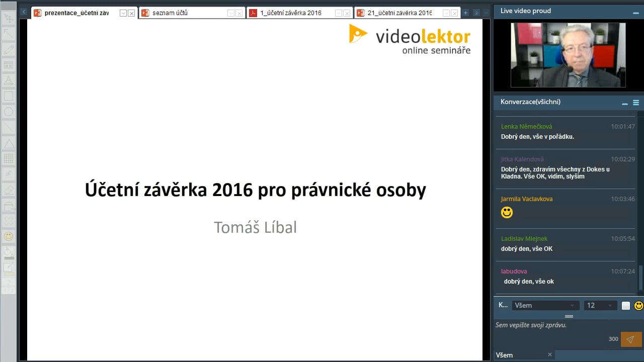Switch to 1_účetní závěrka 2016 tab
The image size is (644, 362).
[291, 13]
